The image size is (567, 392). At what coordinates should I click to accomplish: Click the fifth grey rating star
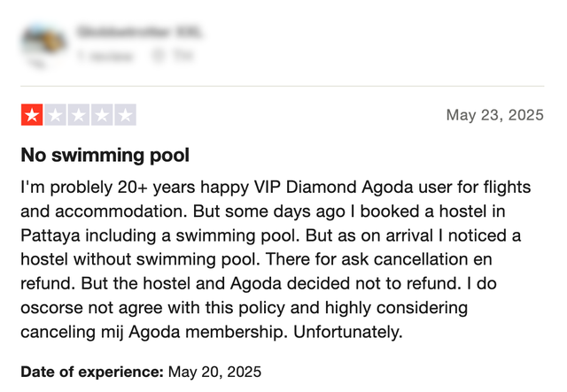click(125, 115)
